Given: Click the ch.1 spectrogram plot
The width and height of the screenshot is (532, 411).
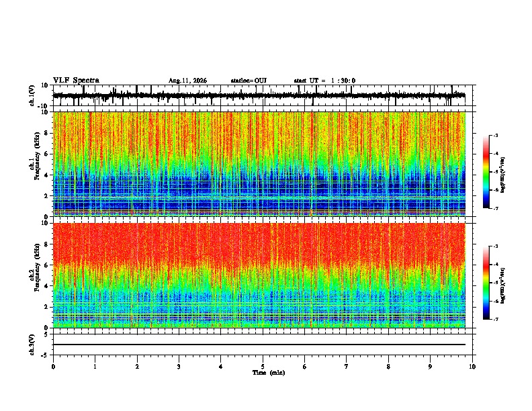Looking at the screenshot, I should (x=259, y=164).
